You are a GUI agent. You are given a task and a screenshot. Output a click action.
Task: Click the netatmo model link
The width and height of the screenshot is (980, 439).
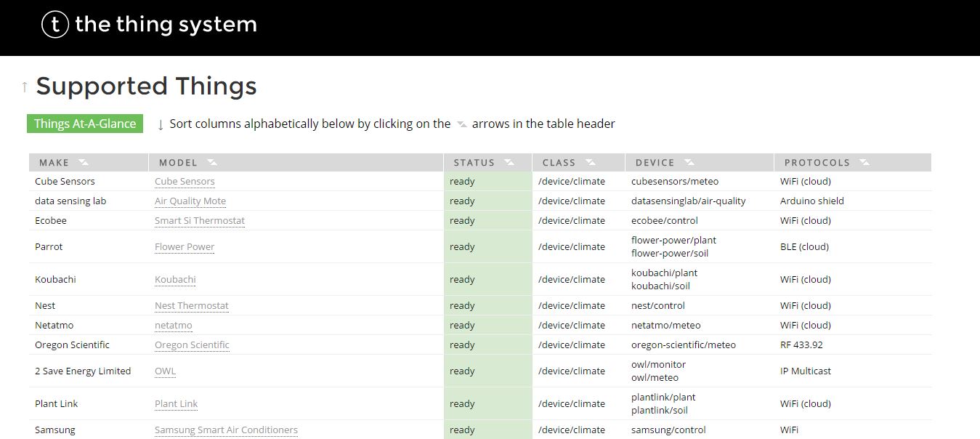(x=174, y=326)
